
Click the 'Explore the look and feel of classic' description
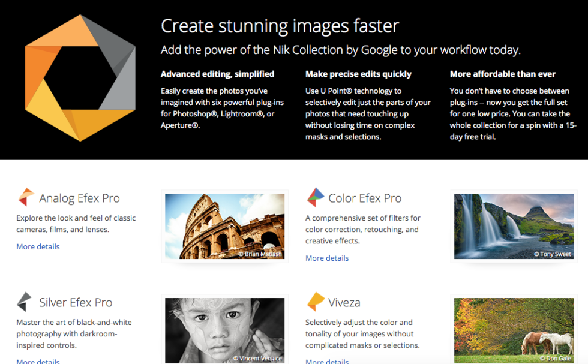(x=76, y=224)
